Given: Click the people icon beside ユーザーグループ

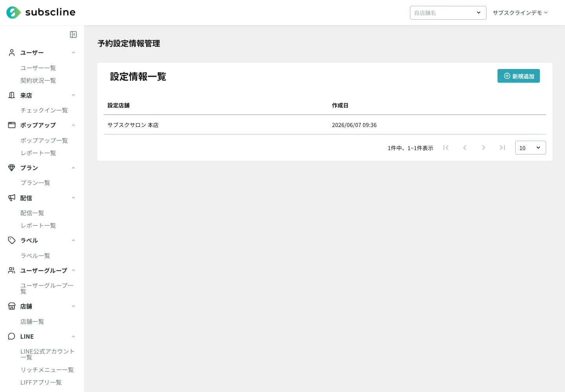Looking at the screenshot, I should coord(12,270).
